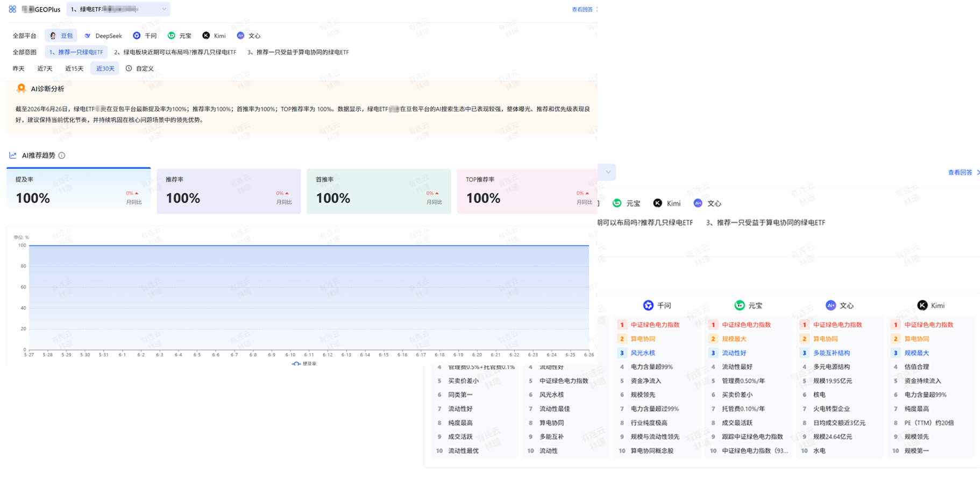Select the 提及率 metric card
Viewport: 980px width, 486px height.
tap(79, 191)
